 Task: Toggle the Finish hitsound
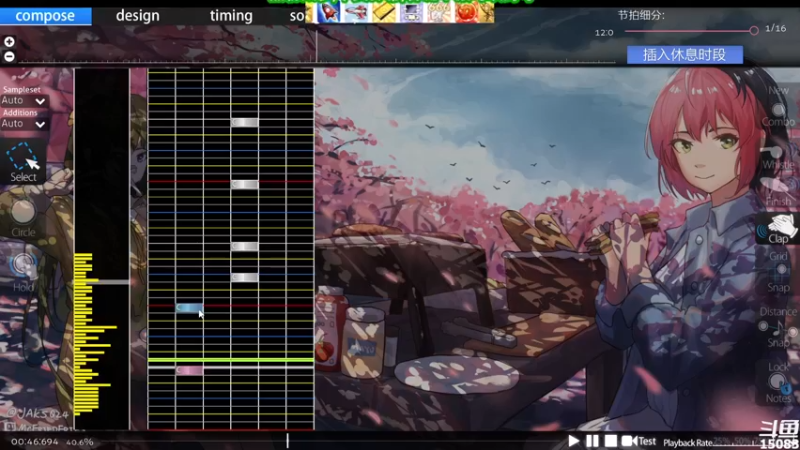(x=778, y=192)
